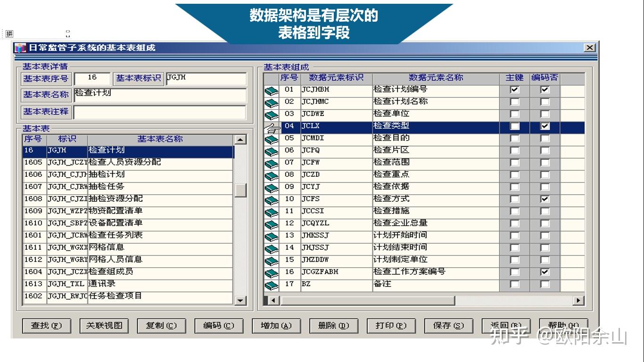The width and height of the screenshot is (644, 362).
Task: Enable the 编码否 checkbox for JCMDI row
Action: 545,138
